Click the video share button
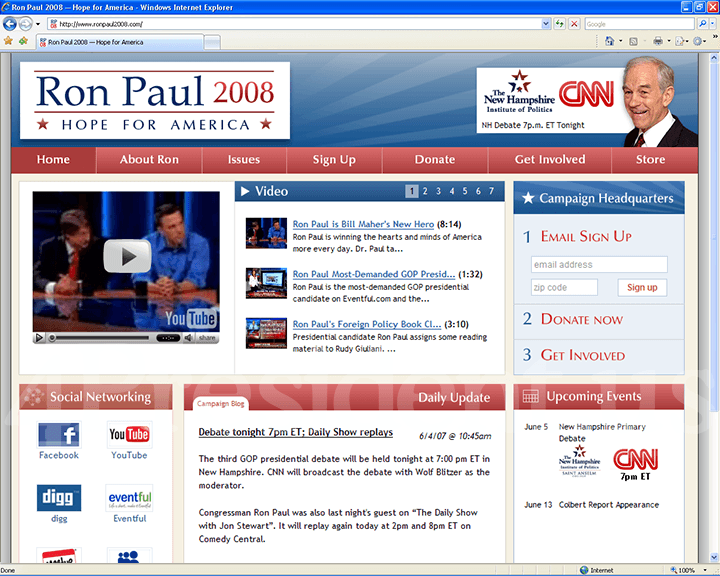This screenshot has height=576, width=720. [x=207, y=338]
